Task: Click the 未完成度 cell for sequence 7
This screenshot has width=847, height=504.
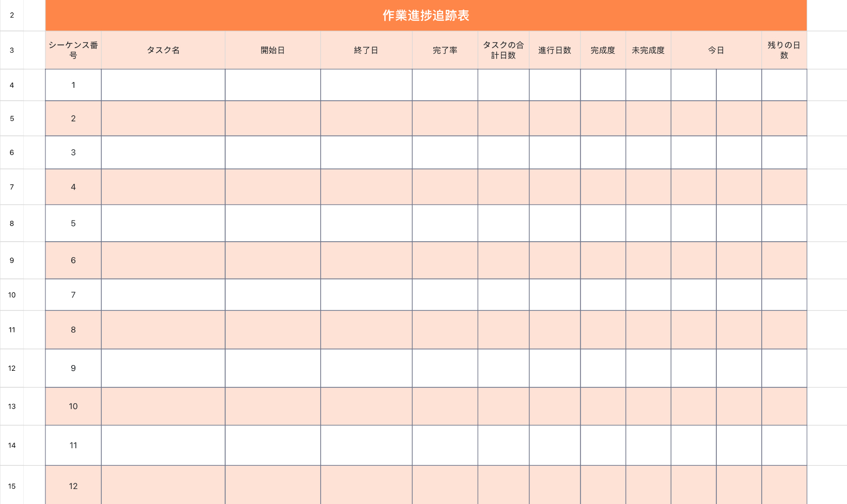Action: (648, 295)
